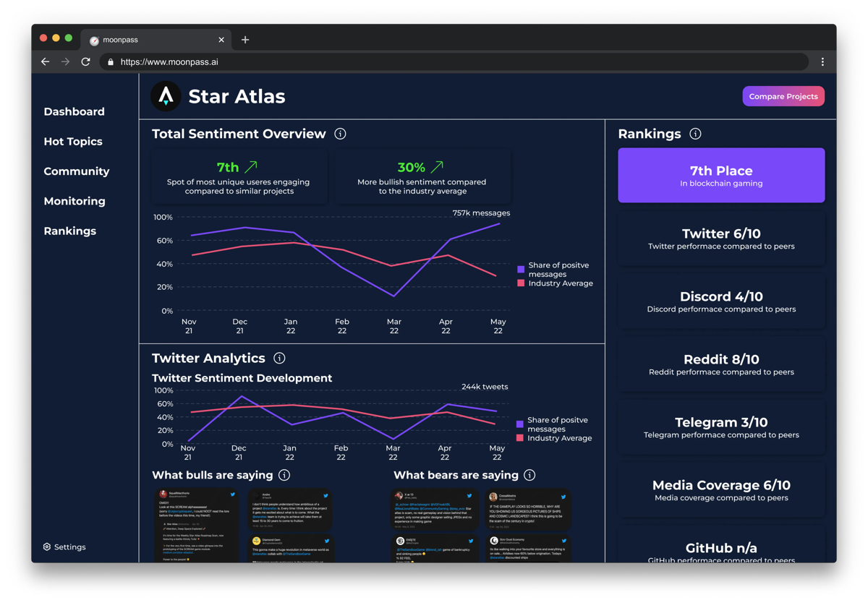Viewport: 868px width, 600px height.
Task: Click Twitter bird icon on Star Dust Economy tweet
Action: coord(563,540)
